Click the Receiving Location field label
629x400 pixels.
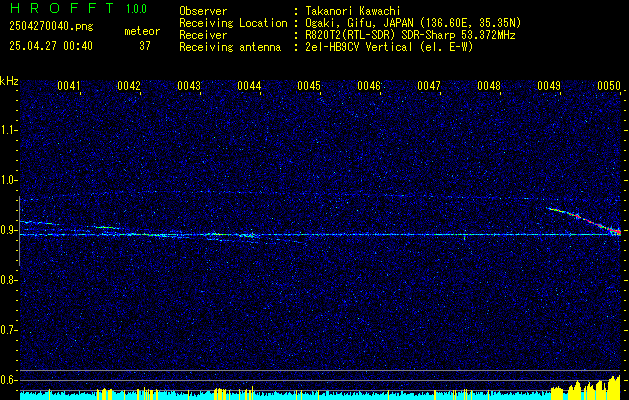pos(233,23)
